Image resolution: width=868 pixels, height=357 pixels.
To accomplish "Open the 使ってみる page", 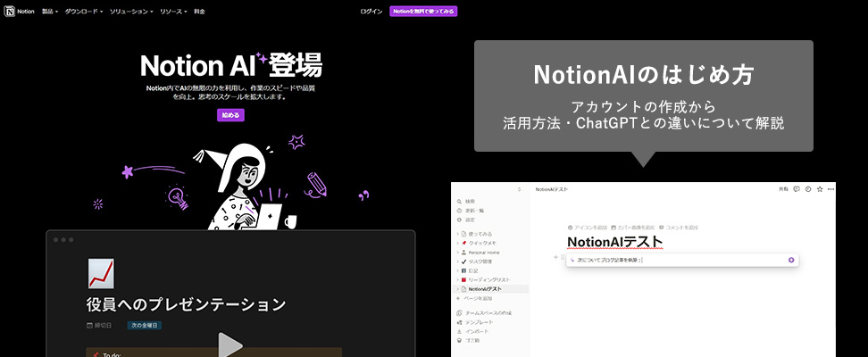I will pyautogui.click(x=480, y=234).
